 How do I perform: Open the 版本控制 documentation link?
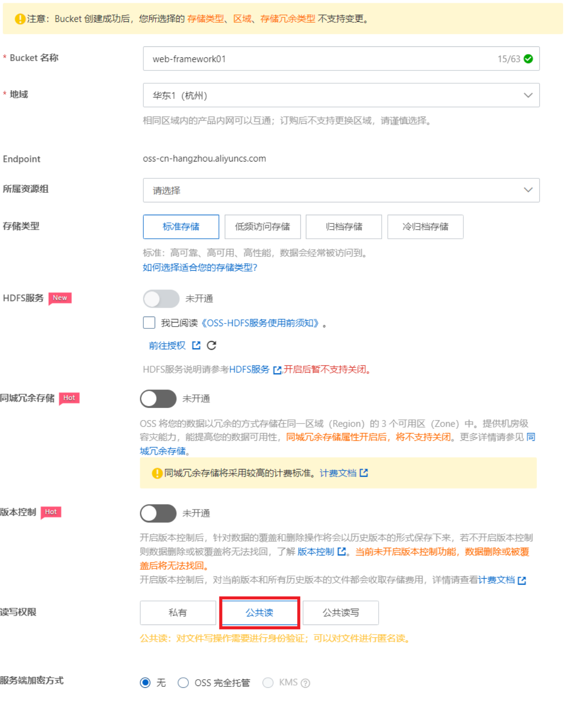(x=316, y=552)
